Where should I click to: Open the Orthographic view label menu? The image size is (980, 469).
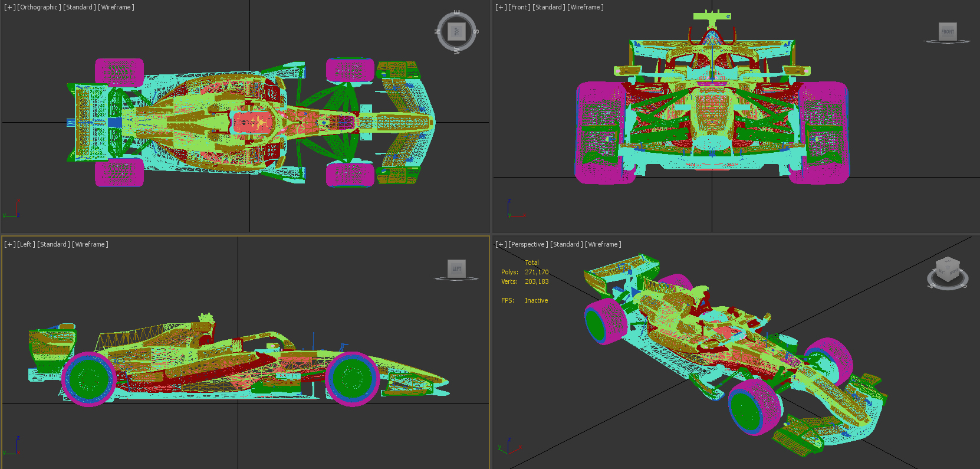(x=39, y=7)
